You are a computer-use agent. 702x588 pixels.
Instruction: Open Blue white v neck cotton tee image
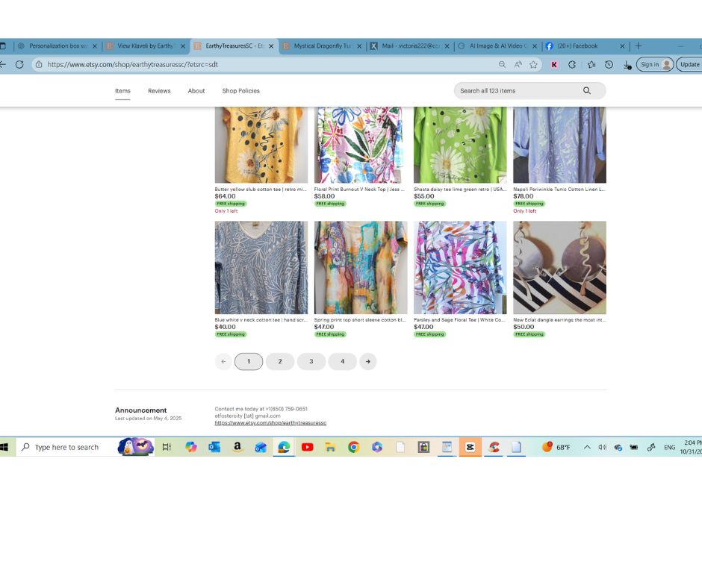coord(261,268)
